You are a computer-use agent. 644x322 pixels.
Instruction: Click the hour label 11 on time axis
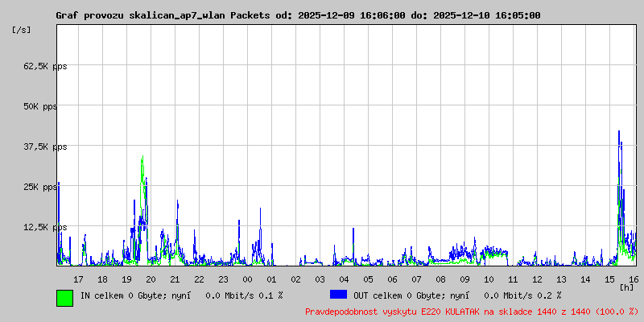coord(513,279)
